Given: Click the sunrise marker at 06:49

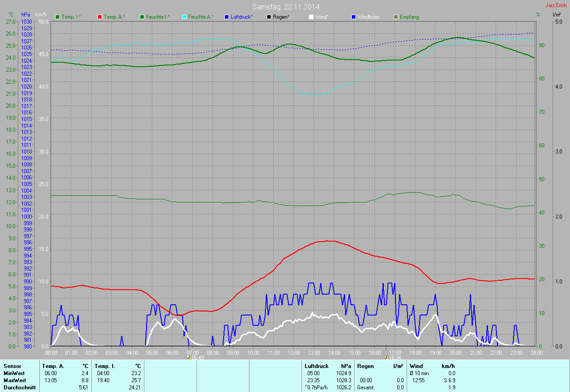Looking at the screenshot, I should pyautogui.click(x=189, y=357).
